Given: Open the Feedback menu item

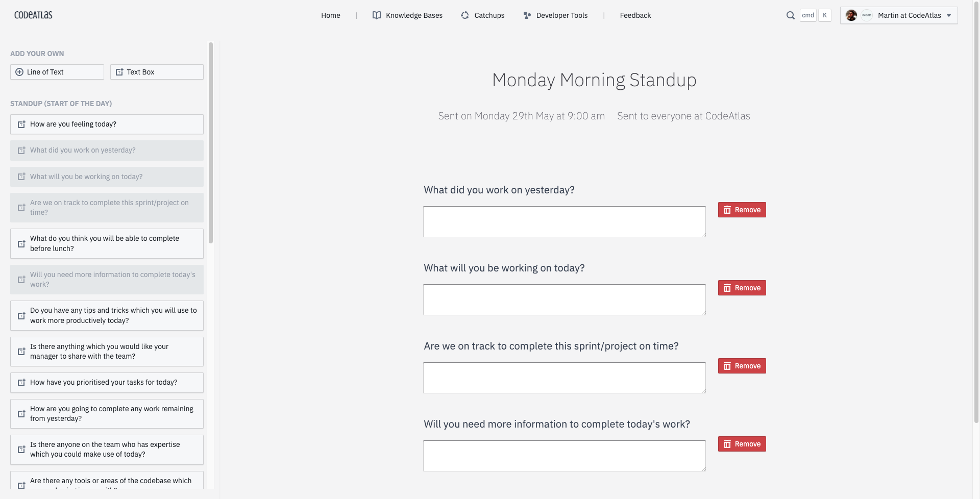Looking at the screenshot, I should [635, 15].
